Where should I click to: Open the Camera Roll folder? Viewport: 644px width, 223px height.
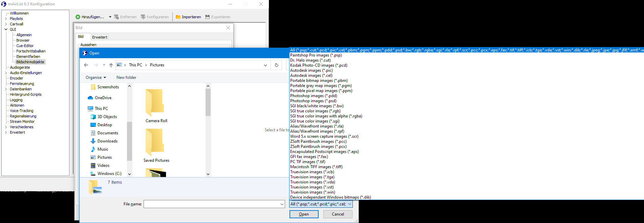coord(156,106)
